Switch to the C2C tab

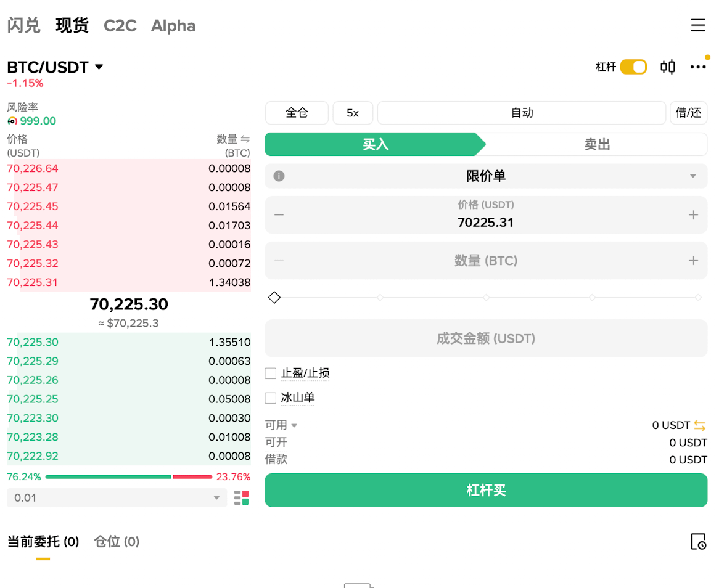click(x=120, y=25)
